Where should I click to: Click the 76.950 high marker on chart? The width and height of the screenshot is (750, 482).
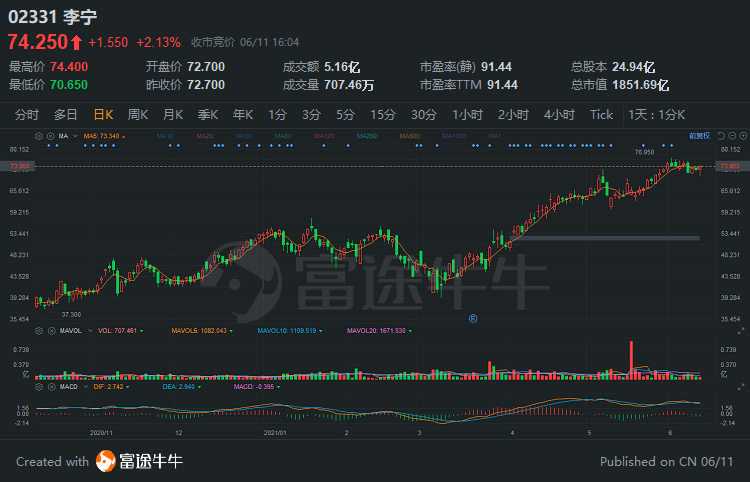[644, 153]
